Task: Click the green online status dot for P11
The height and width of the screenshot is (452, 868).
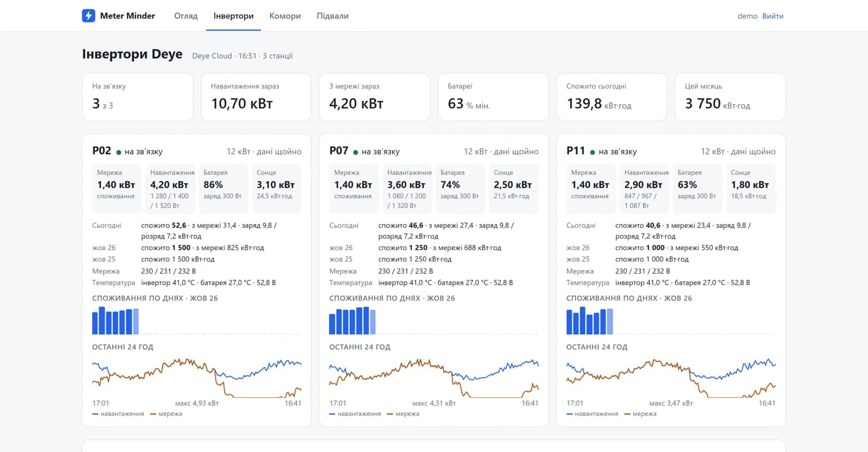Action: point(592,152)
